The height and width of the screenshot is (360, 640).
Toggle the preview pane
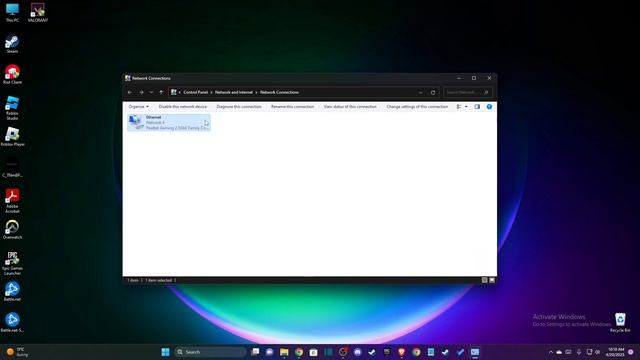pos(477,107)
